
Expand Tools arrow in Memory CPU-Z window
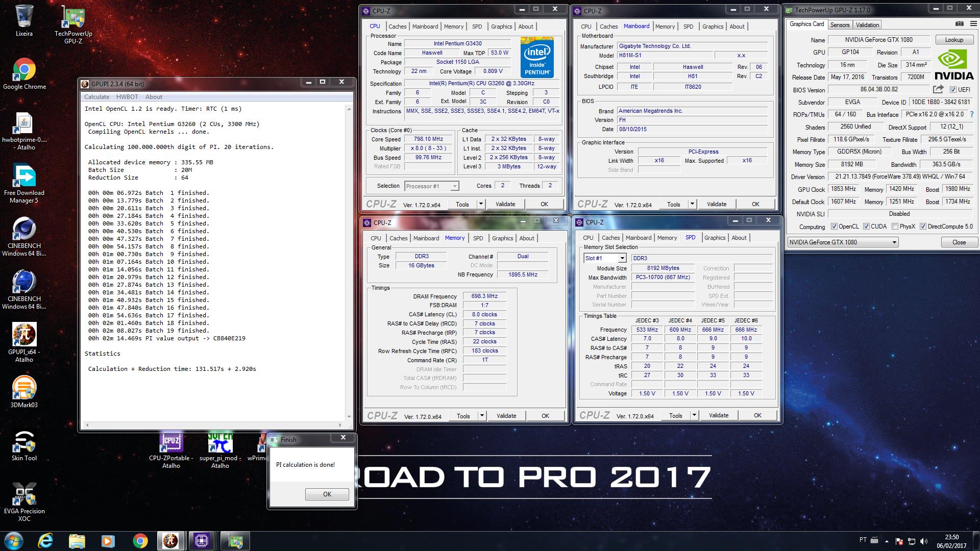coord(482,416)
